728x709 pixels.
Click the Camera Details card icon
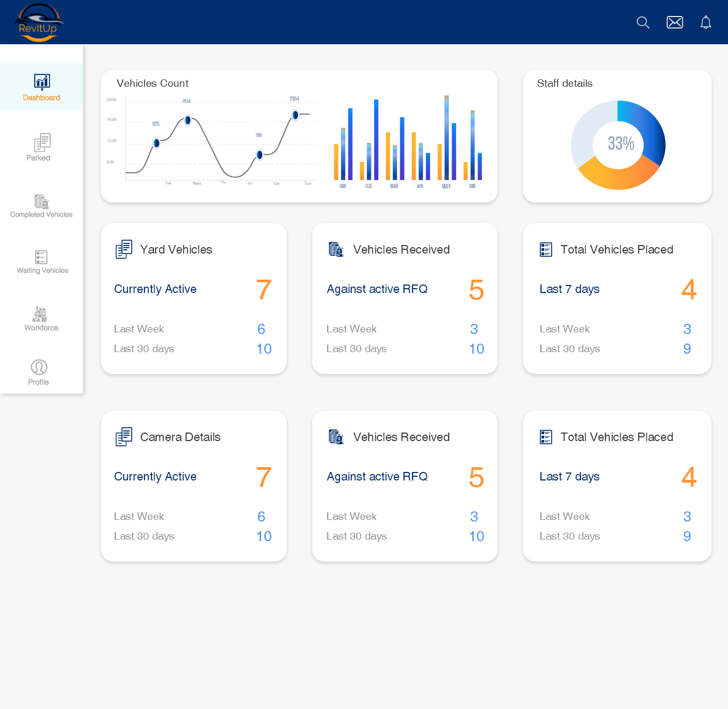click(x=124, y=437)
